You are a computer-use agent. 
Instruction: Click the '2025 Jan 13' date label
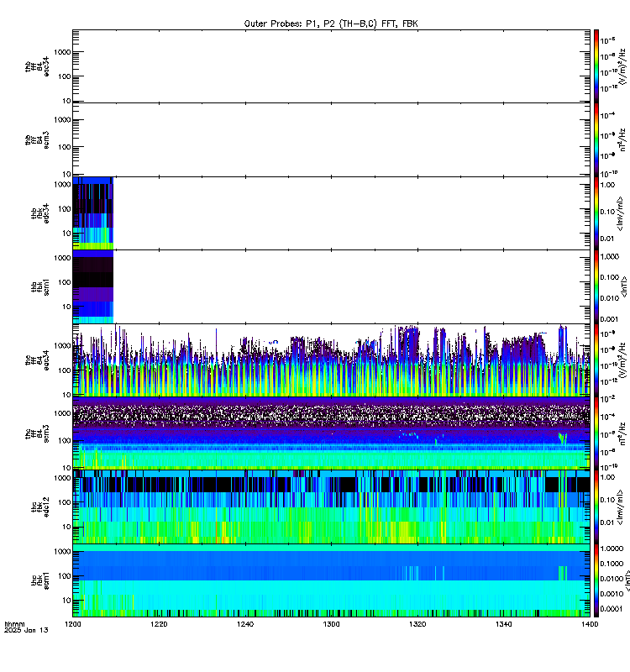point(26,630)
